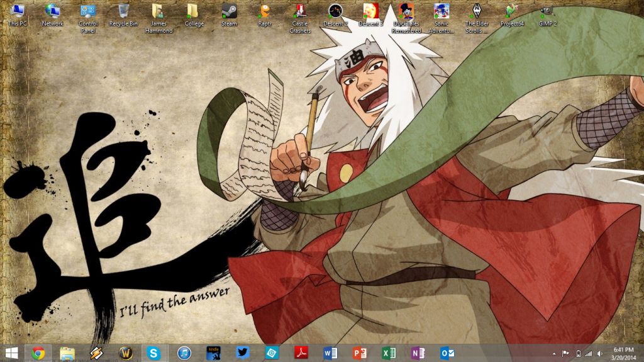Open Action Center flag icon
Viewport: 644px width, 362px height.
click(565, 353)
